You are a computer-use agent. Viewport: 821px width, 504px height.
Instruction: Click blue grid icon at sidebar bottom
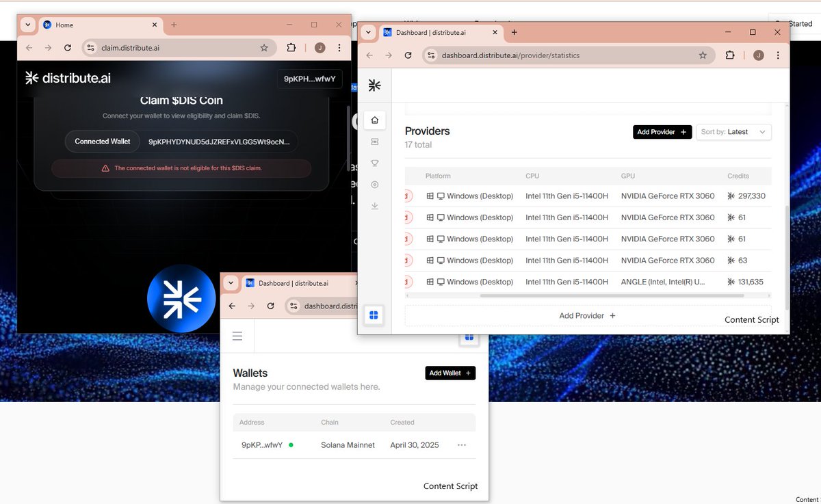[x=374, y=315]
